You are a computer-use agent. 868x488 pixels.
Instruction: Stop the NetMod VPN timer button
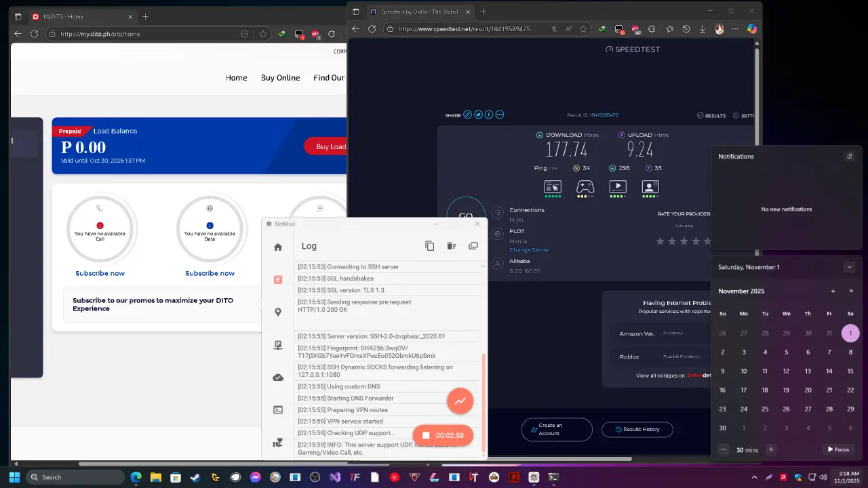point(443,435)
